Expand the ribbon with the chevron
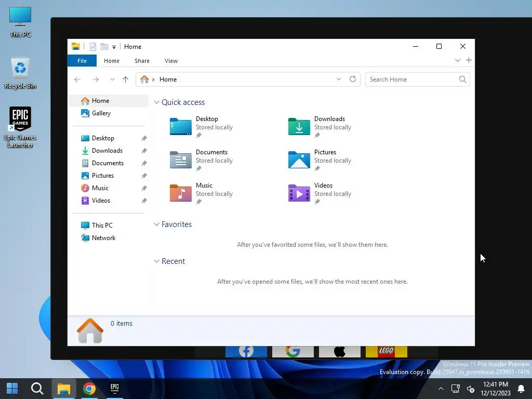Viewport: 532px width, 399px height. 457,60
